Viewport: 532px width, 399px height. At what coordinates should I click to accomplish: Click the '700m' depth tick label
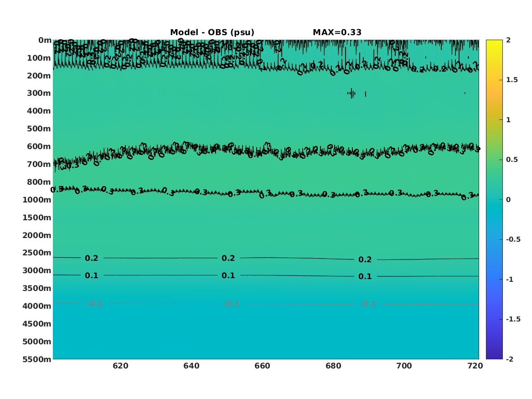[x=39, y=164]
